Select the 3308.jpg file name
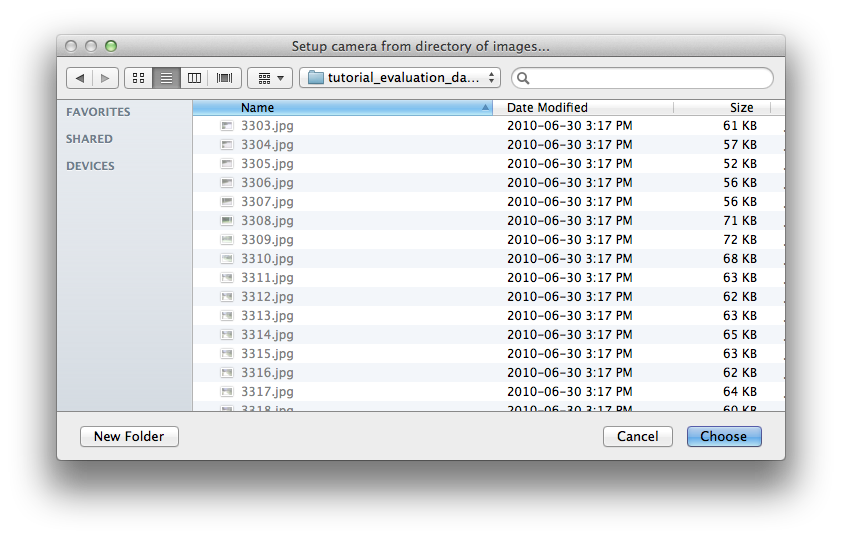 click(x=267, y=221)
